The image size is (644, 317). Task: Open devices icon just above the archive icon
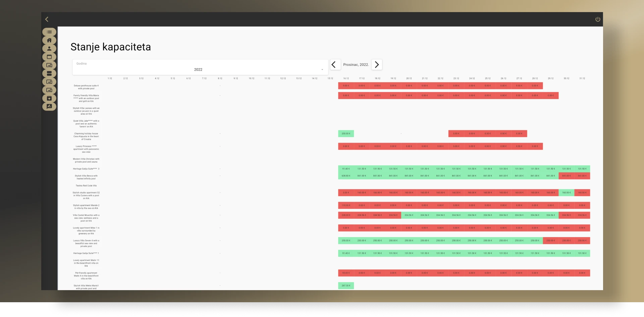coord(49,90)
